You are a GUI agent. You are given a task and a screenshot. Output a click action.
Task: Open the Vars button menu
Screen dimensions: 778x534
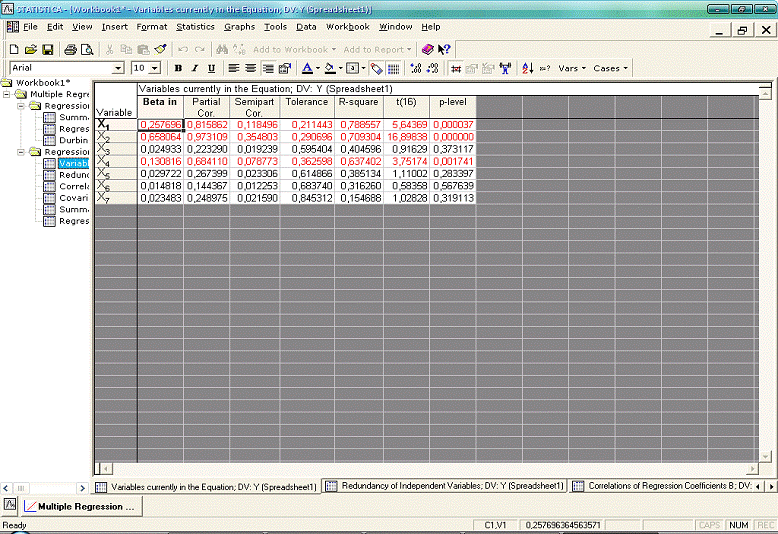(572, 69)
